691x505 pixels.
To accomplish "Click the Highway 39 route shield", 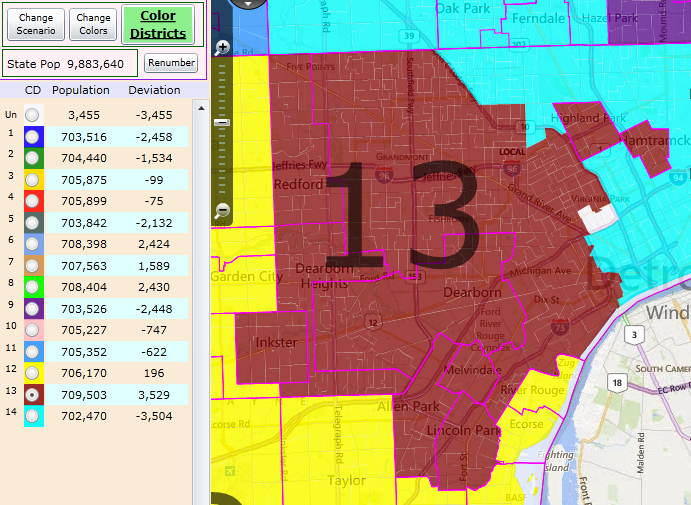I will 408,36.
